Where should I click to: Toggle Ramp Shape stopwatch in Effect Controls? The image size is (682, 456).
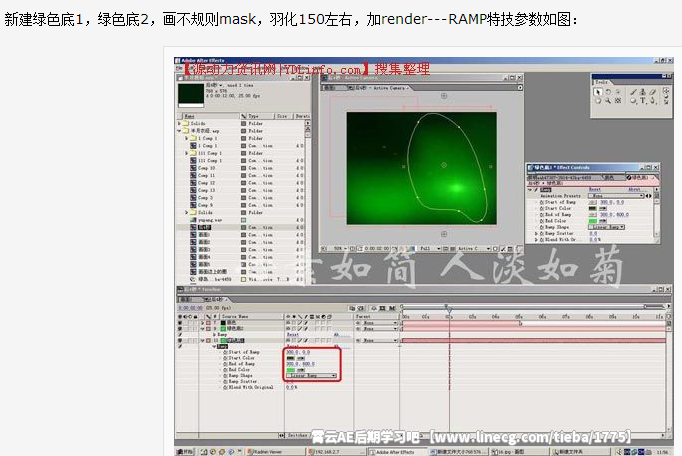click(x=542, y=227)
